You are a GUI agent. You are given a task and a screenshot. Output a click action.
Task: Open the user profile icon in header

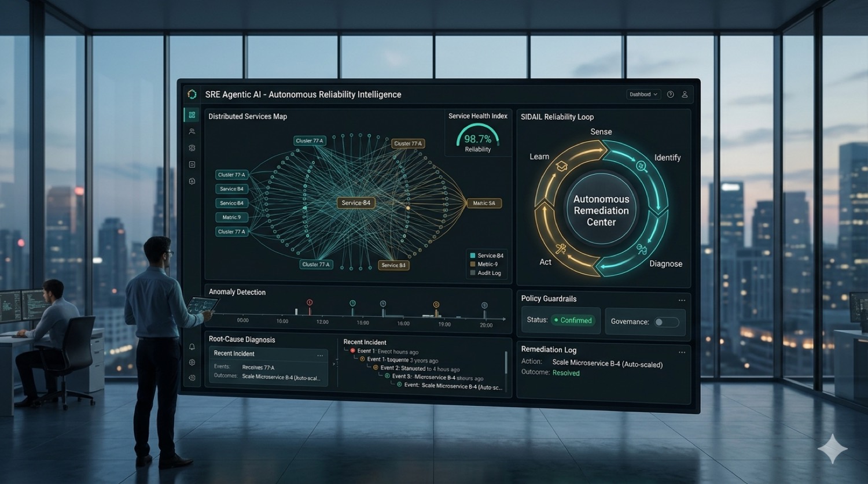point(685,94)
